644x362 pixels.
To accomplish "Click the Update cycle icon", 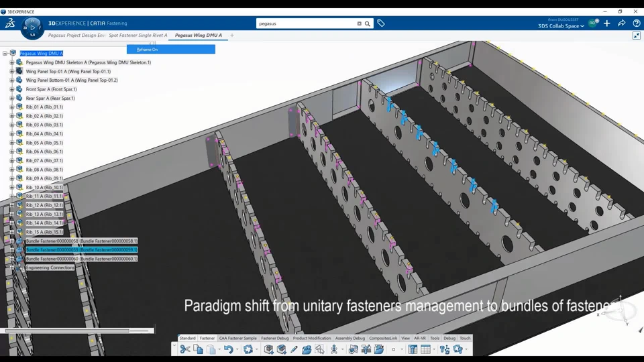I will (x=248, y=349).
